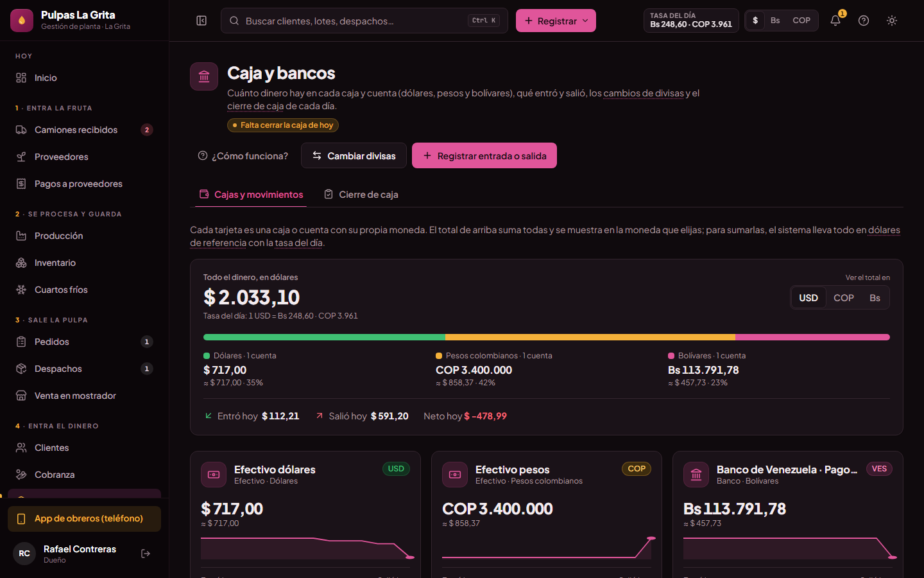Open the Clientes page
The height and width of the screenshot is (578, 924).
pos(84,448)
